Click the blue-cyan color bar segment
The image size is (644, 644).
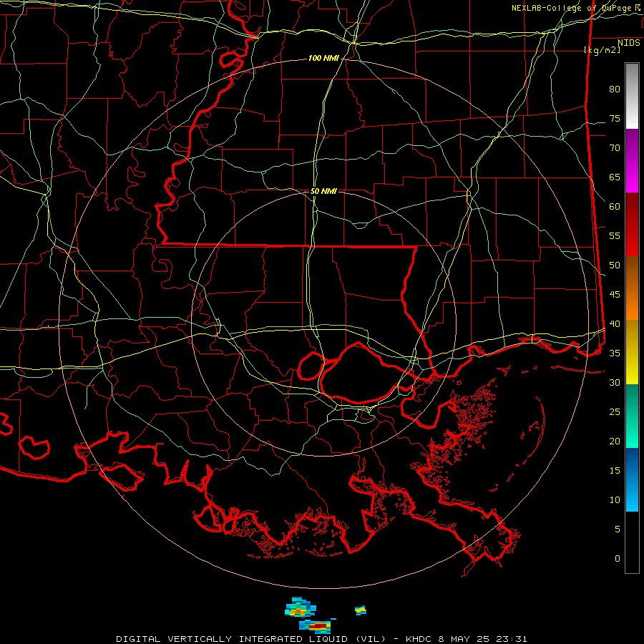tap(632, 479)
